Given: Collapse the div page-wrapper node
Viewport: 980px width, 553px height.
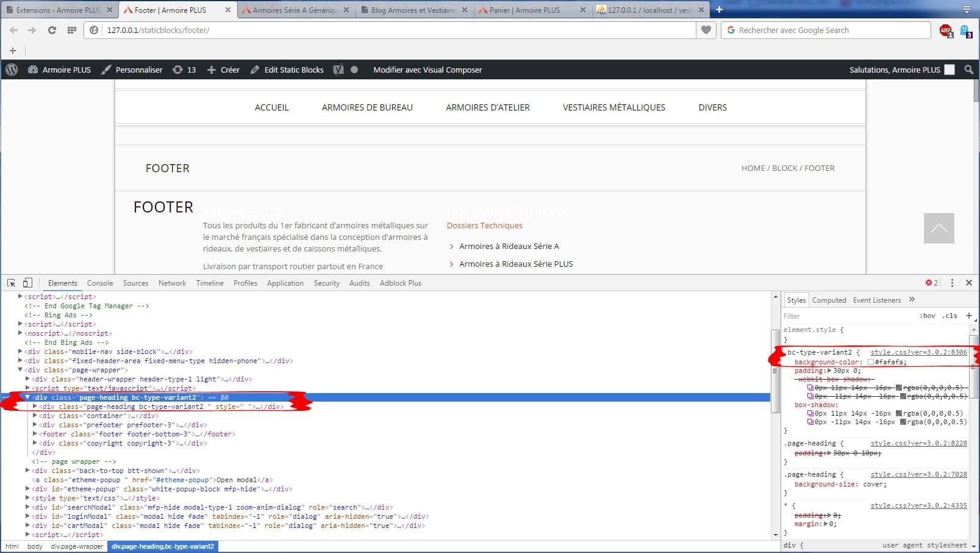Looking at the screenshot, I should (x=20, y=370).
